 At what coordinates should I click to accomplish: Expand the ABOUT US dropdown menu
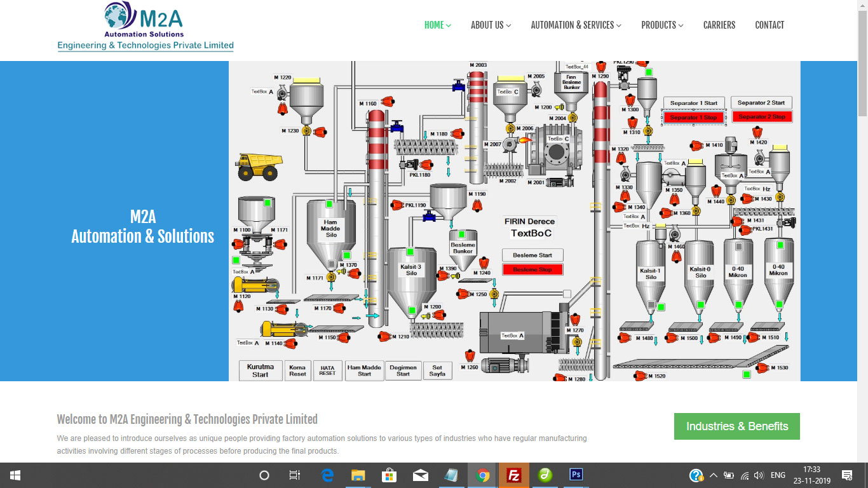(491, 25)
